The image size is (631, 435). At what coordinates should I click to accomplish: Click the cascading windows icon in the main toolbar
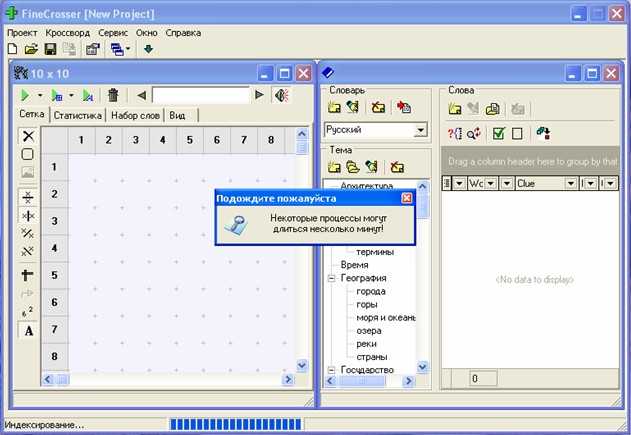(118, 49)
